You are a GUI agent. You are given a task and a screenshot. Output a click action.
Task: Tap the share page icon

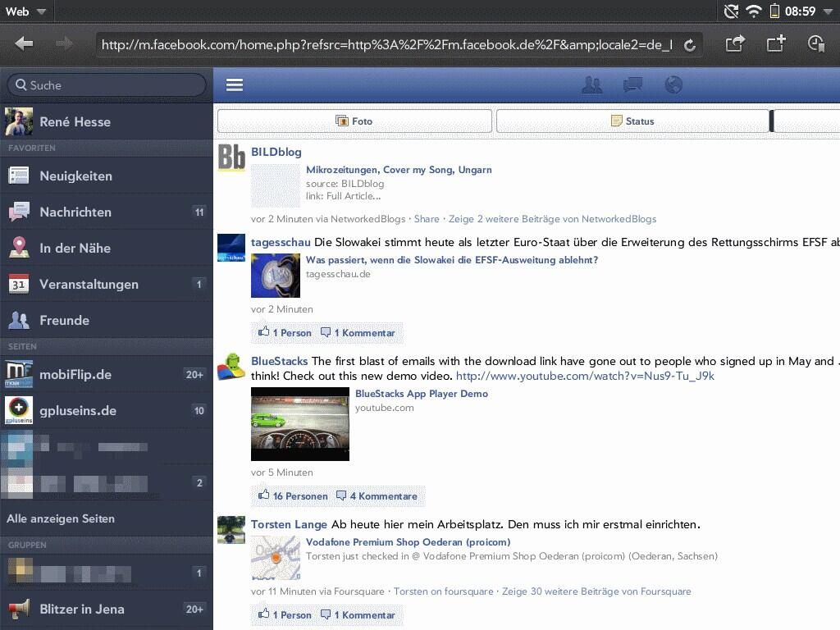pyautogui.click(x=735, y=43)
